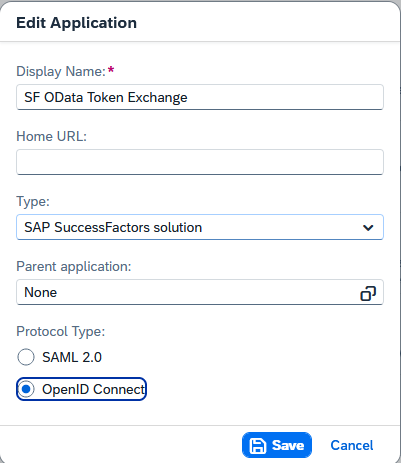
Task: Click the Type label text
Action: tap(33, 202)
